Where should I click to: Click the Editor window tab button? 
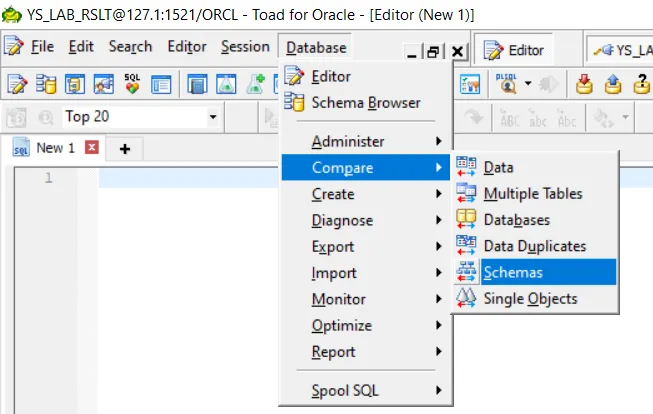click(514, 50)
